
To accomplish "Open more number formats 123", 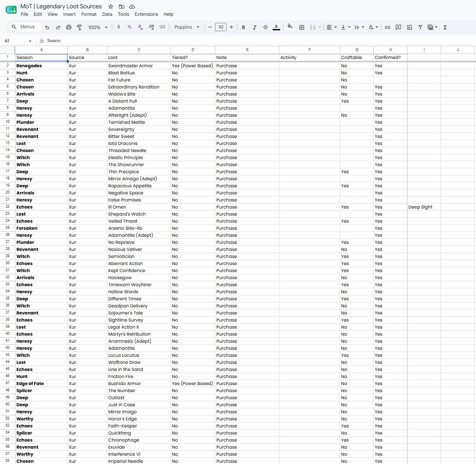I will (x=162, y=27).
